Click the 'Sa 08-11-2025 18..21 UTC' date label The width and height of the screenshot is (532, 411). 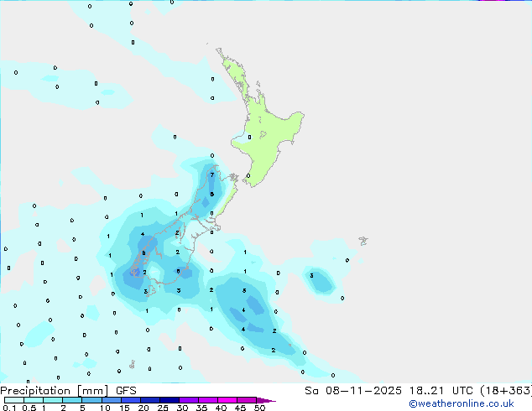389,391
